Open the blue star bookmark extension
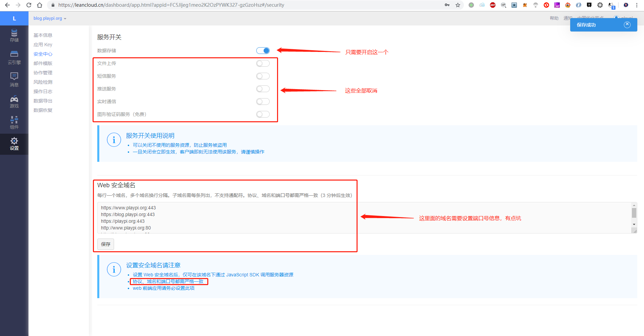This screenshot has height=336, width=644. [x=514, y=5]
